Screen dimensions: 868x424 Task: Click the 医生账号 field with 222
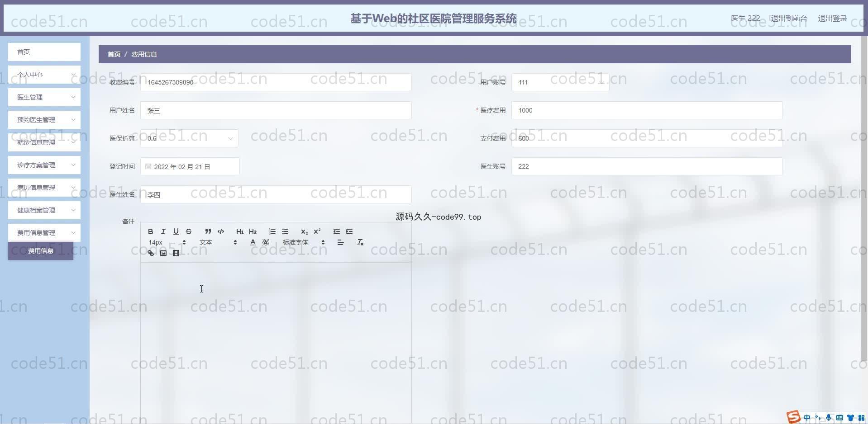tap(647, 166)
